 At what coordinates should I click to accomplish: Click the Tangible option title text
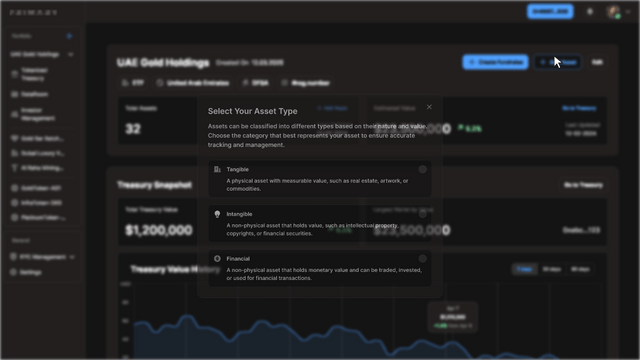238,169
